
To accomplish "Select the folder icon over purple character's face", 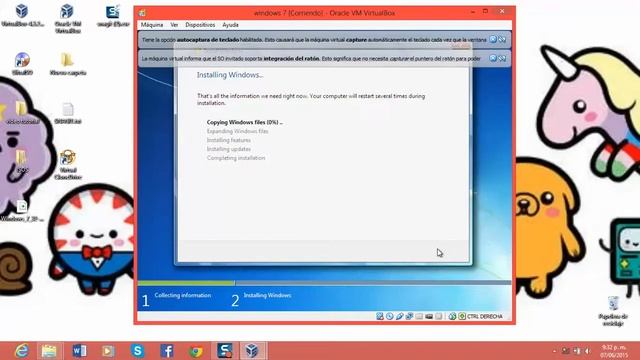I will pyautogui.click(x=21, y=158).
